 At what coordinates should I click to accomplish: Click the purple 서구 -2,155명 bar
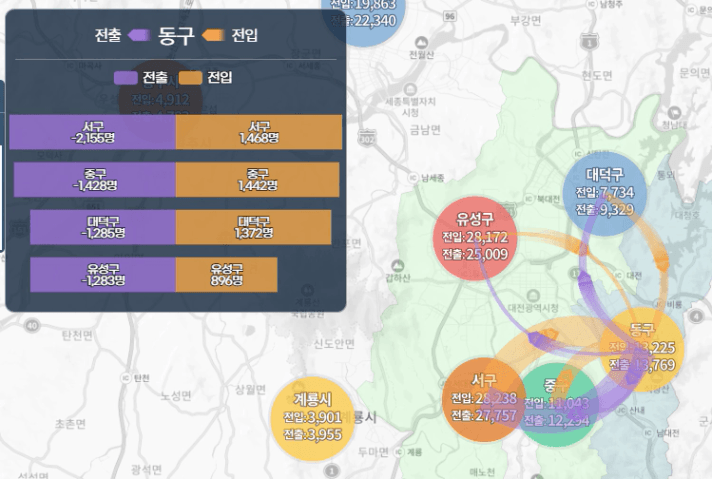coord(93,132)
